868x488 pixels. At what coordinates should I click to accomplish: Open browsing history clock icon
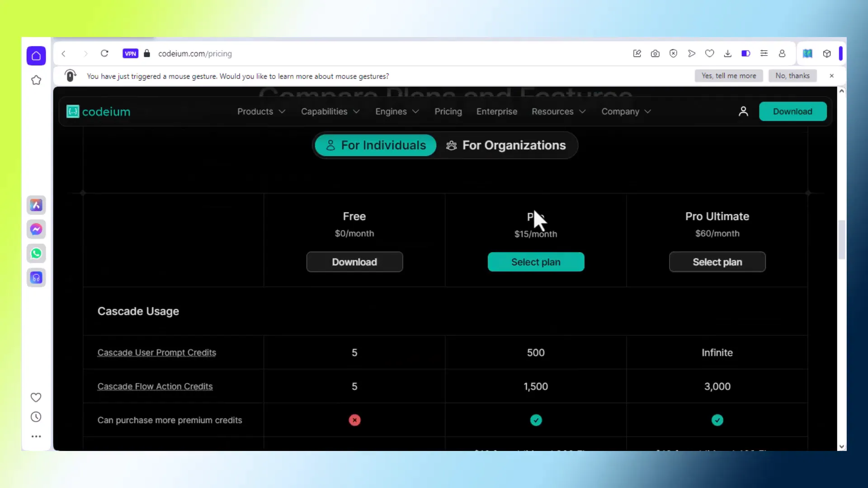(36, 417)
